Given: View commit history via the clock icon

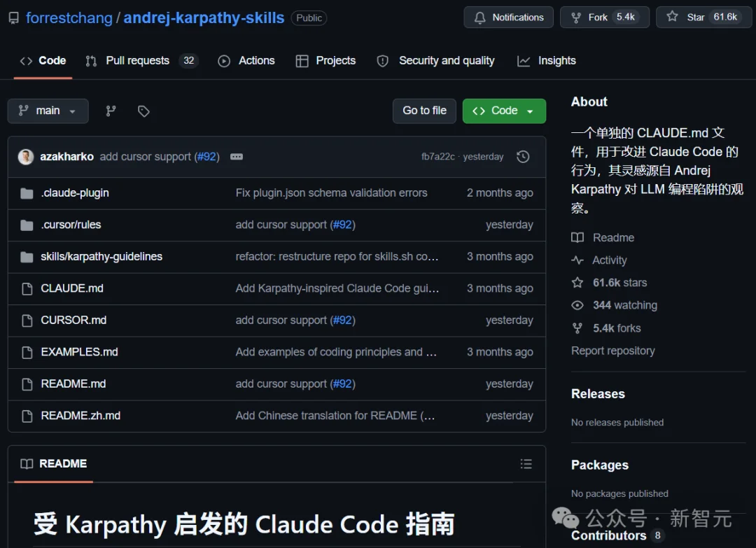Looking at the screenshot, I should 523,156.
